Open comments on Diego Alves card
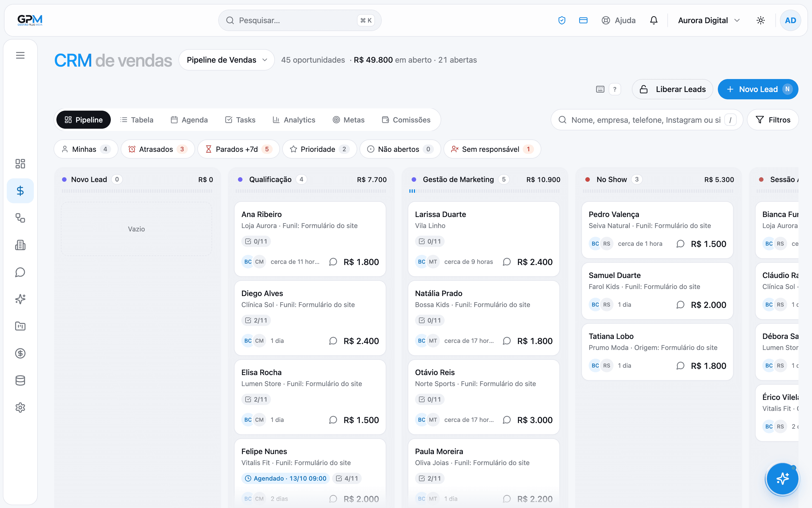 pos(333,341)
